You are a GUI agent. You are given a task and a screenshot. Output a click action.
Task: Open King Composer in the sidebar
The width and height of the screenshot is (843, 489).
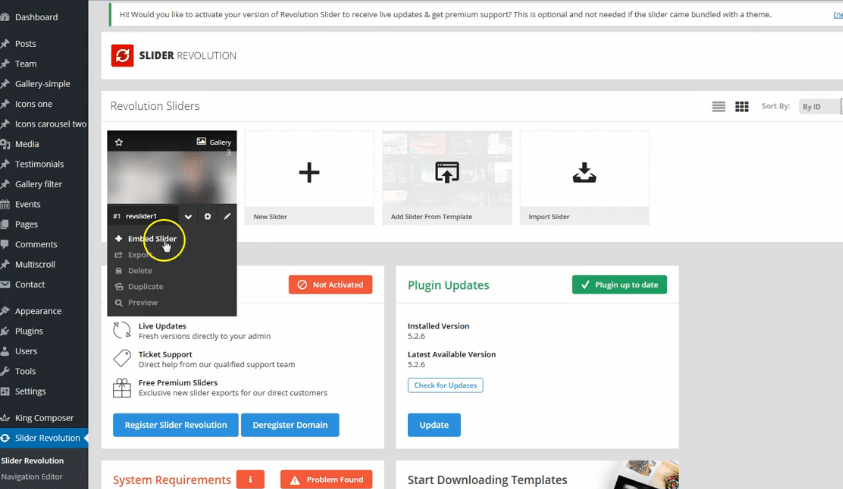(44, 417)
